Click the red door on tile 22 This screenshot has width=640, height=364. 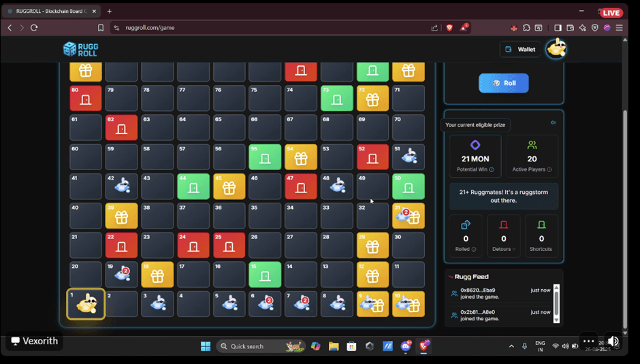121,245
